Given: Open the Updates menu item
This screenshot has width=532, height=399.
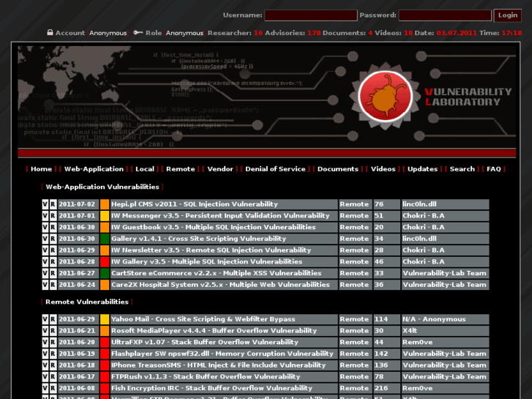Looking at the screenshot, I should (x=422, y=169).
